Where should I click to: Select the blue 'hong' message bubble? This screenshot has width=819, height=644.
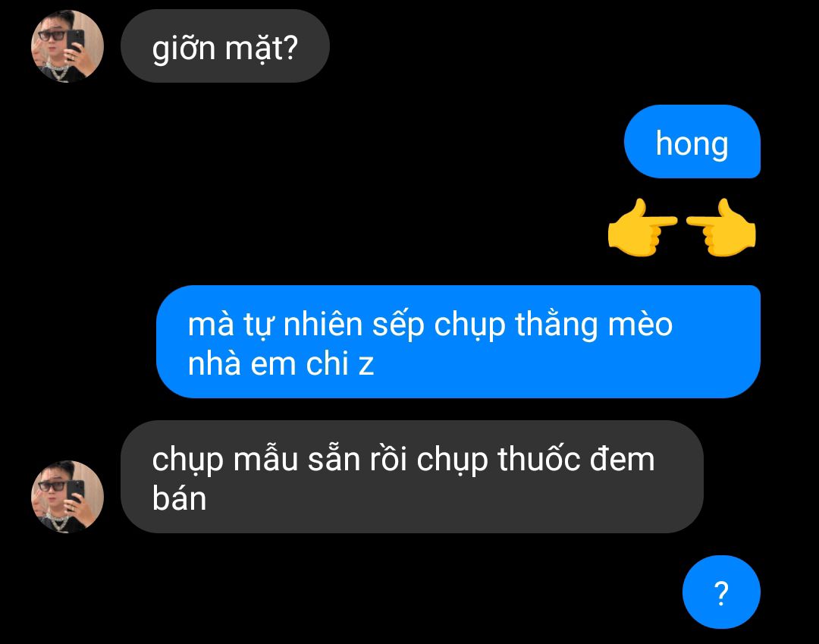point(692,142)
